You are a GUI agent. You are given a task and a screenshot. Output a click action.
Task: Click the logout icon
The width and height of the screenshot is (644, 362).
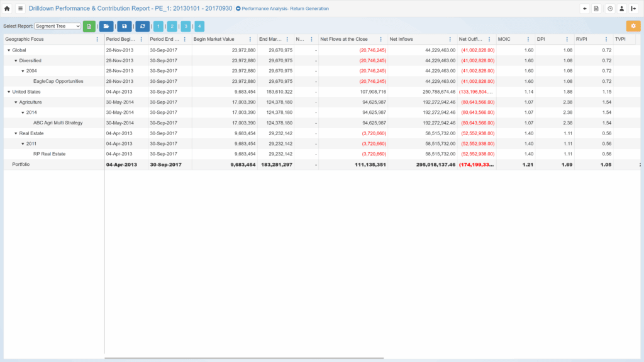tap(633, 9)
